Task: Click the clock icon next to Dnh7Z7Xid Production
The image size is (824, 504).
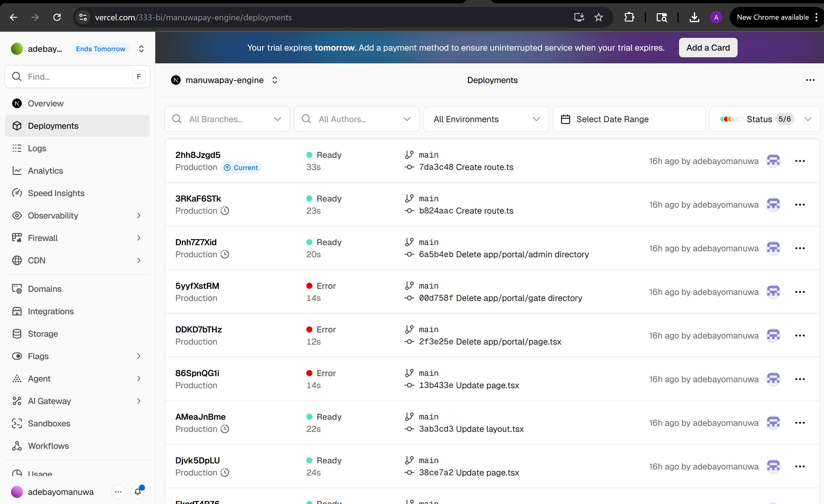Action: tap(225, 254)
